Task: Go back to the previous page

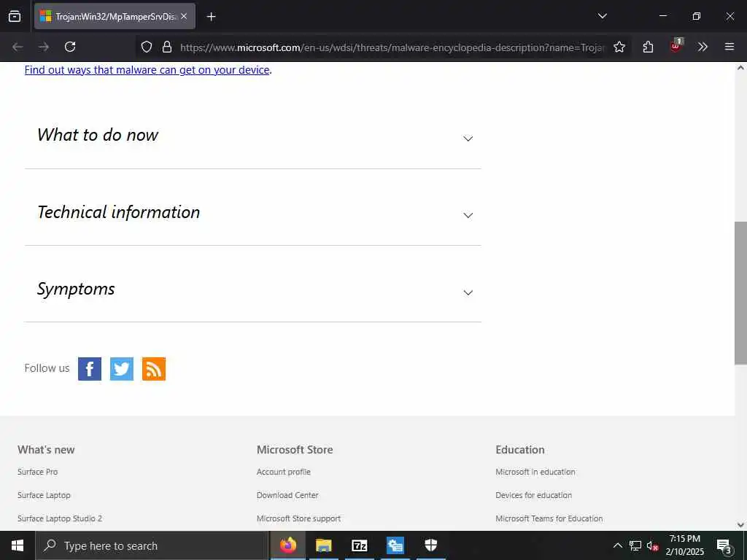Action: [18, 47]
